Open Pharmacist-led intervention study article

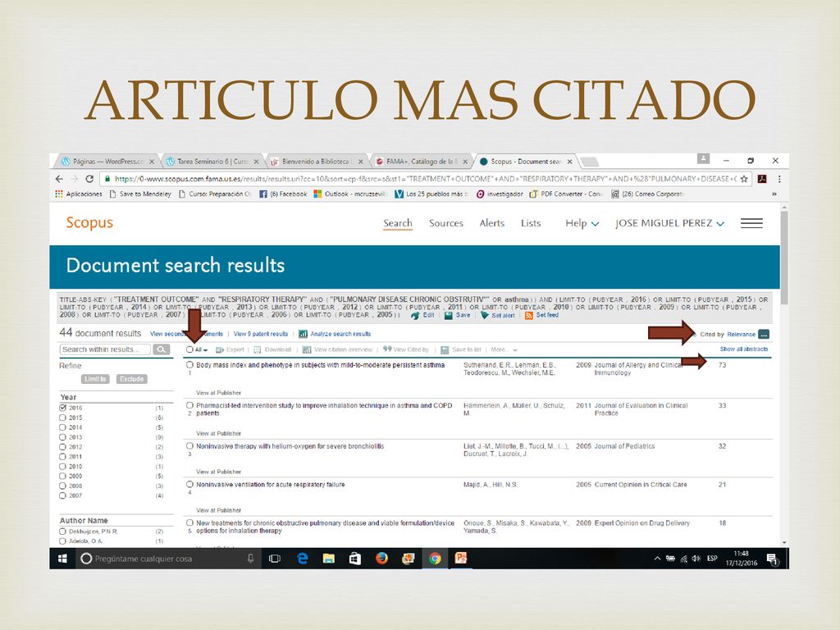(324, 409)
